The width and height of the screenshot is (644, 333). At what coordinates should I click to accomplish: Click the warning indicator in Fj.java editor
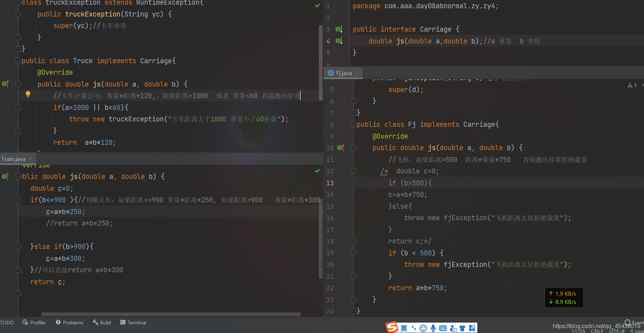[632, 85]
